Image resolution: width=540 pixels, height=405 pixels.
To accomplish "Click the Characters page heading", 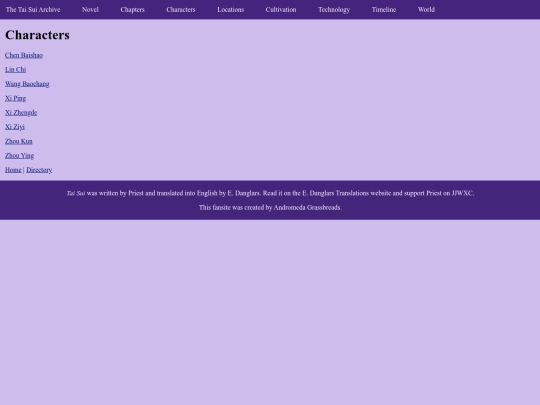I will point(37,35).
